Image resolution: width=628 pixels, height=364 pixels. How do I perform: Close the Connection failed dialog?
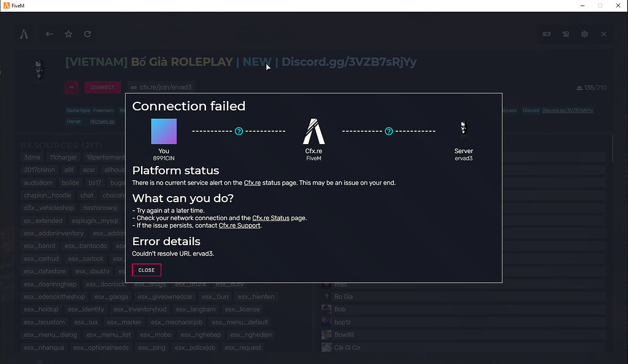146,270
